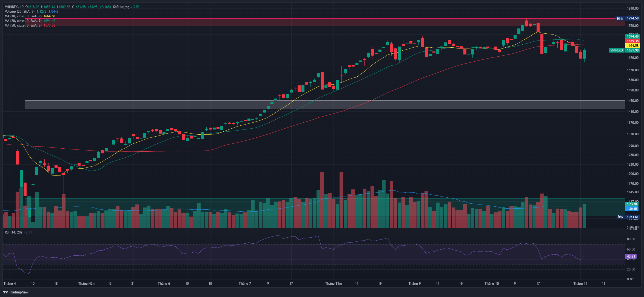
Task: Click the purple RSI 45.91 value tag
Action: pyautogui.click(x=631, y=256)
